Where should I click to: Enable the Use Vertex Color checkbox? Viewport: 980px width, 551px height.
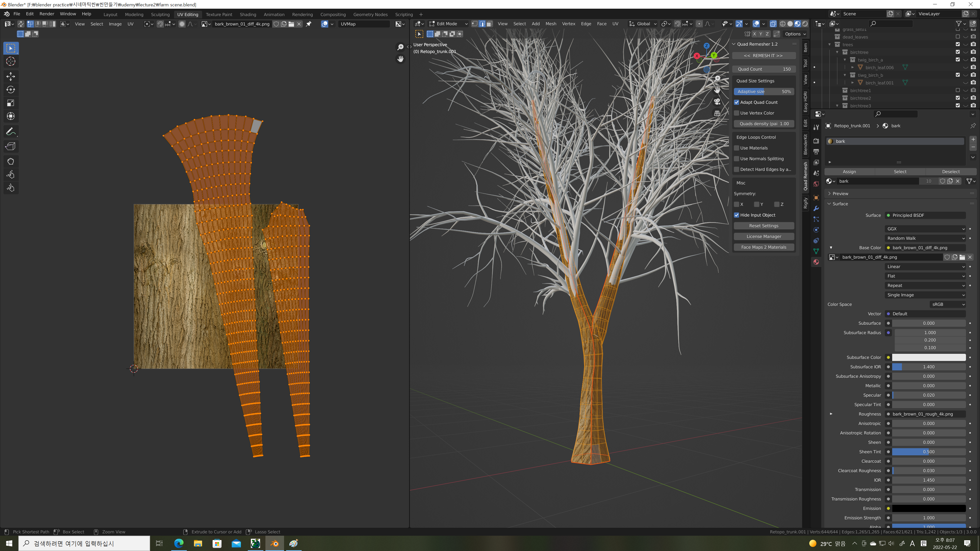[x=737, y=113]
